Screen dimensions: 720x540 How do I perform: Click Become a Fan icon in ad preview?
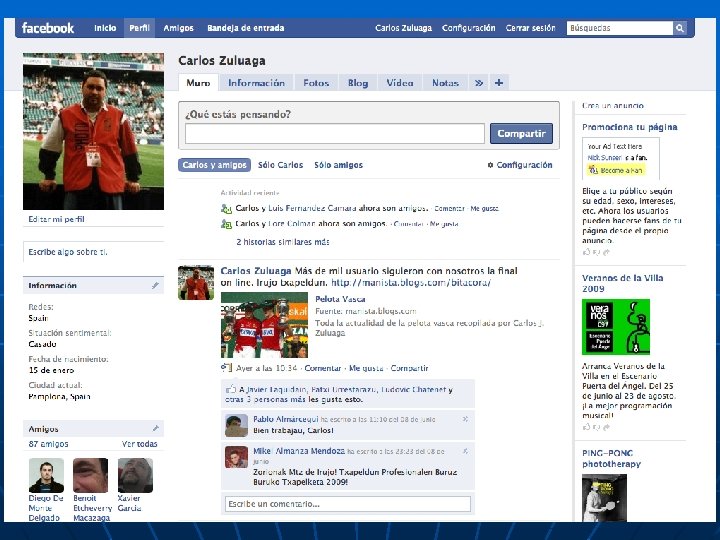coord(593,170)
